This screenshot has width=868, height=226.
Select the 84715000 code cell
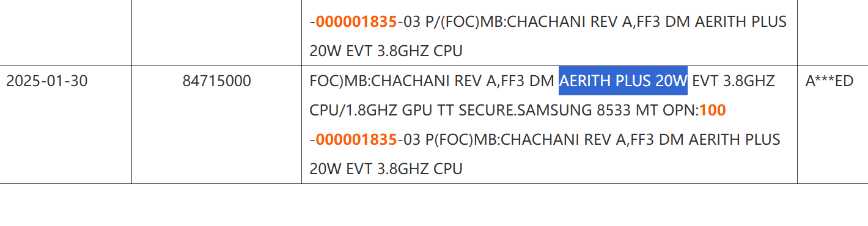[x=216, y=81]
